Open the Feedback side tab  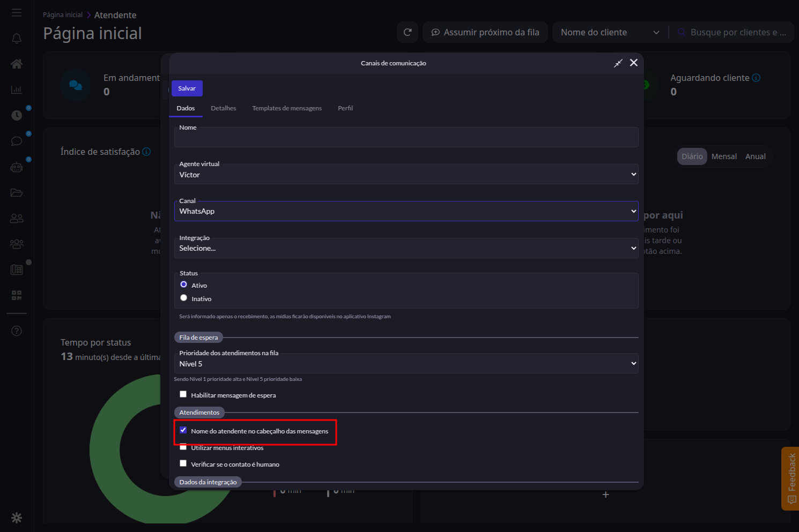(790, 478)
